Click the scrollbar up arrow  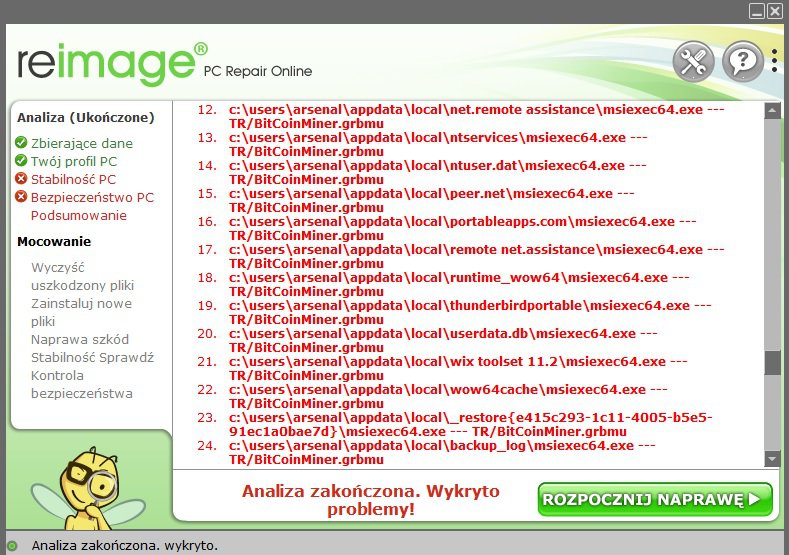(772, 111)
